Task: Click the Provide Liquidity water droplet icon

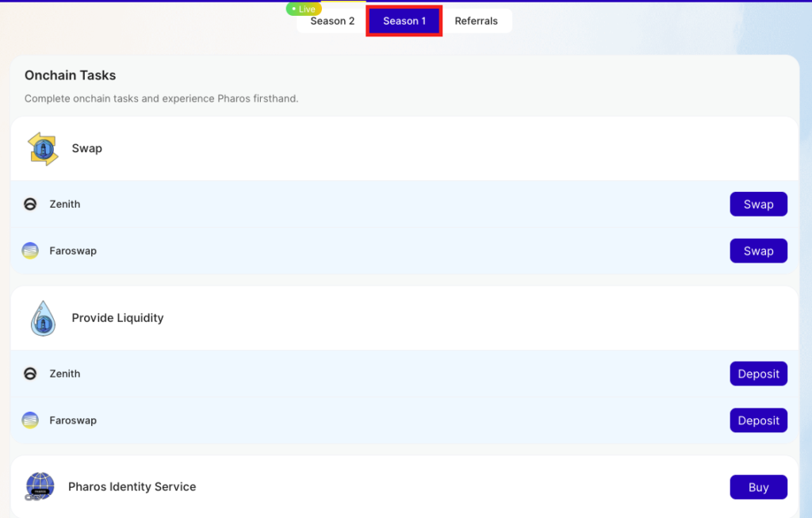Action: point(43,318)
